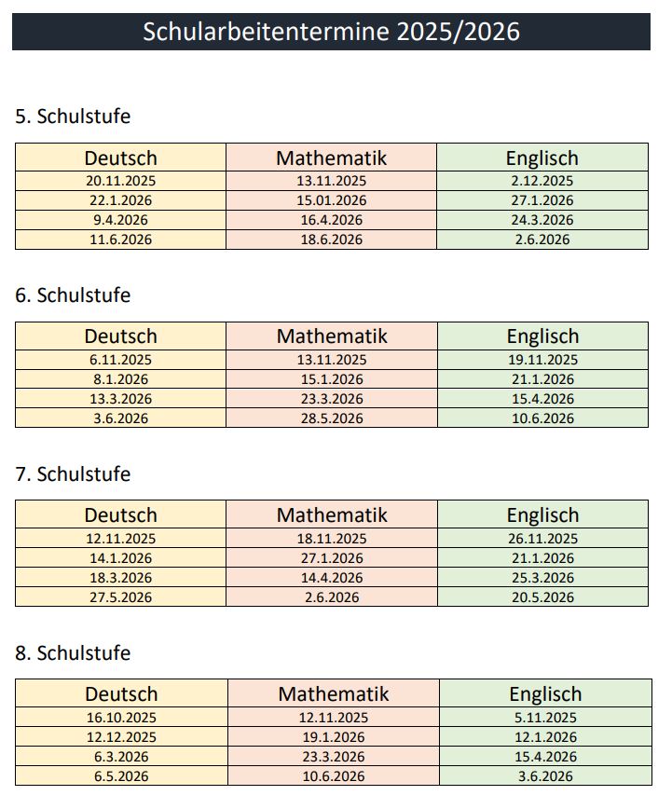672x809 pixels.
Task: Click the Mathematik date 10.6.2026
Action: (333, 776)
